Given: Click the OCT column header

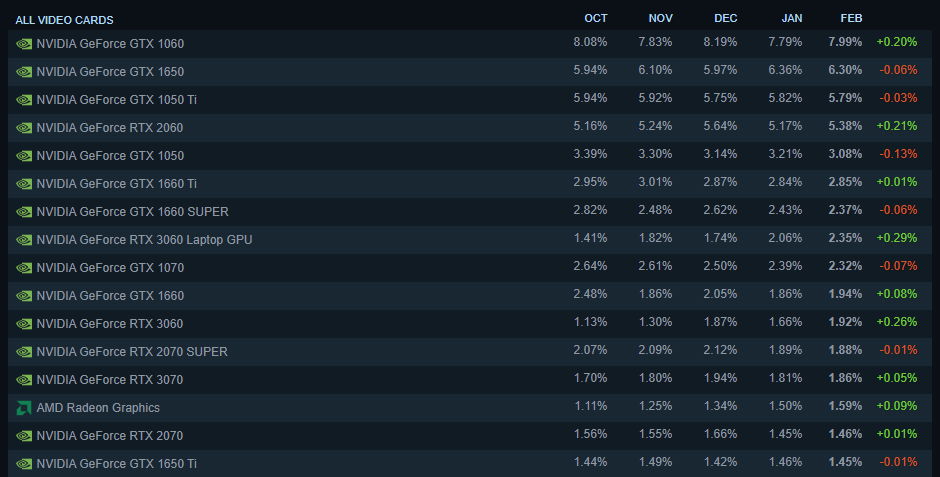Looking at the screenshot, I should 595,18.
